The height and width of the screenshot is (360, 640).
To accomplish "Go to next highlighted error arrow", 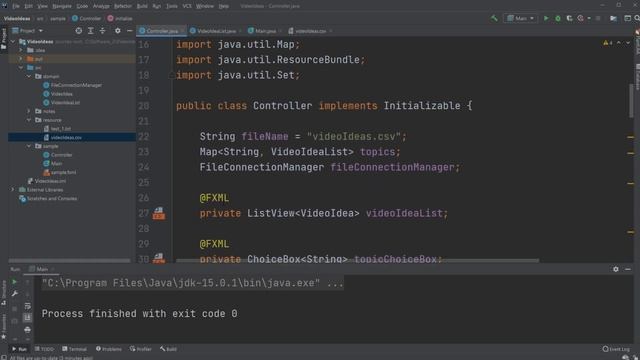I will [628, 43].
